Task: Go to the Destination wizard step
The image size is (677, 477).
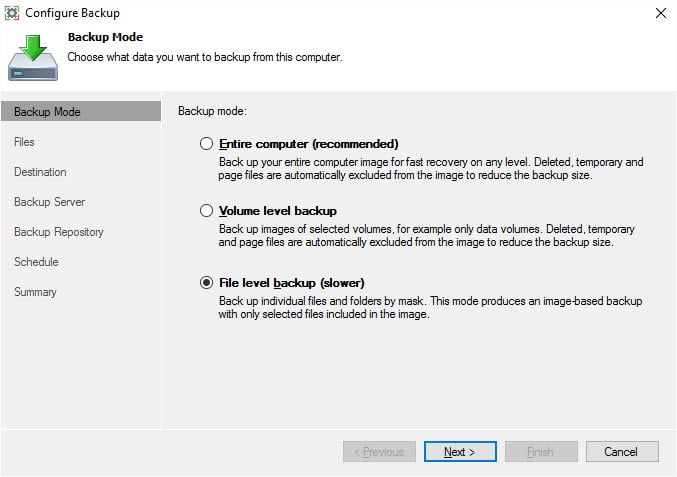Action: [x=40, y=172]
